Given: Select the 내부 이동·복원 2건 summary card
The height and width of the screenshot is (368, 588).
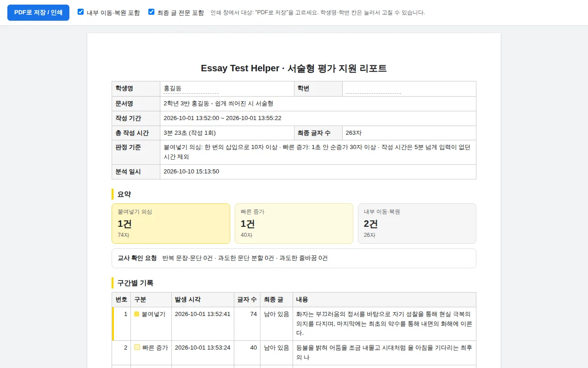Looking at the screenshot, I should (x=417, y=224).
